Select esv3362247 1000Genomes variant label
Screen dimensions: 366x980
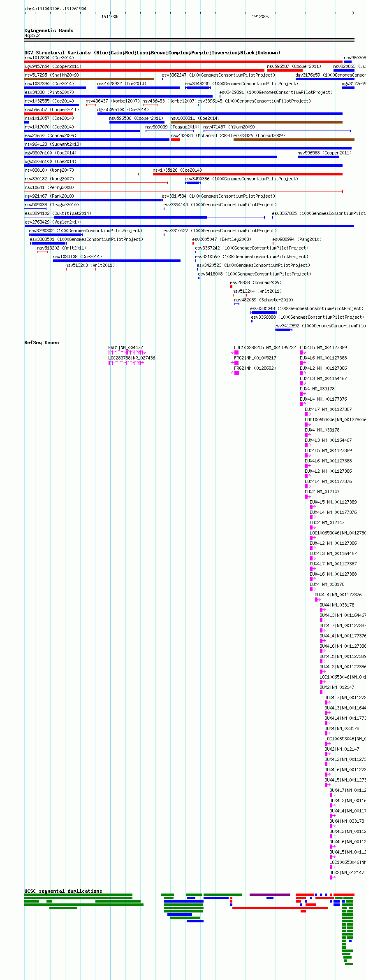tap(218, 75)
